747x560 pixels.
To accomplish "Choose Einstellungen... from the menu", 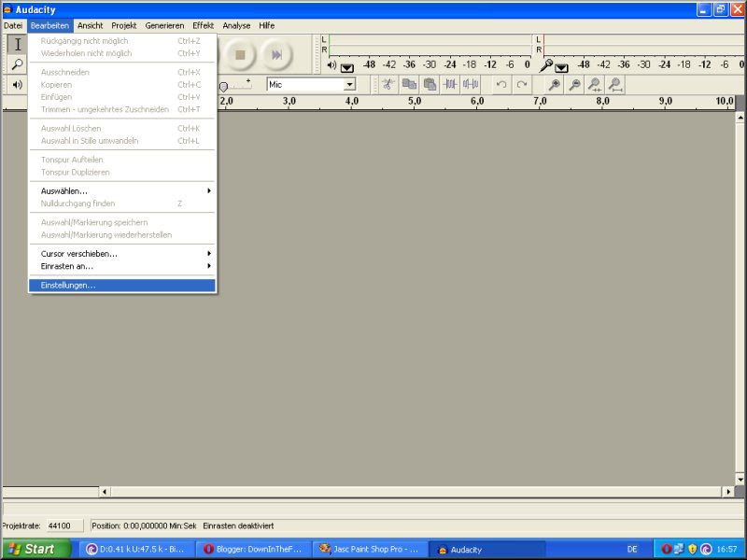I will [122, 286].
